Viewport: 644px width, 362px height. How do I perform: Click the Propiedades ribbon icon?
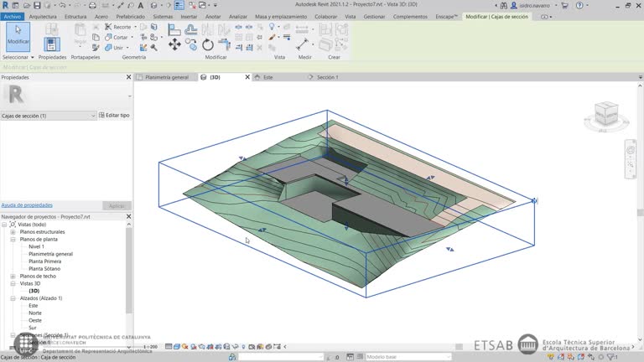point(51,42)
